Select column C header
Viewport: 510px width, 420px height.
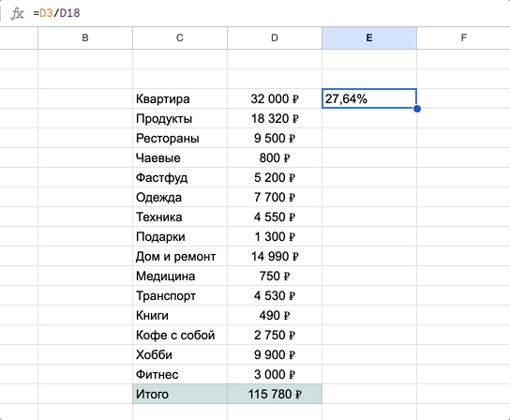coord(180,38)
